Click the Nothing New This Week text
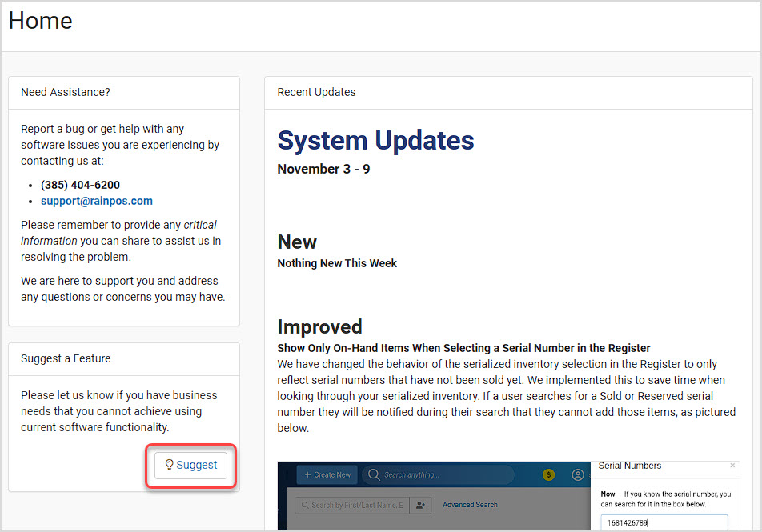 coord(337,263)
